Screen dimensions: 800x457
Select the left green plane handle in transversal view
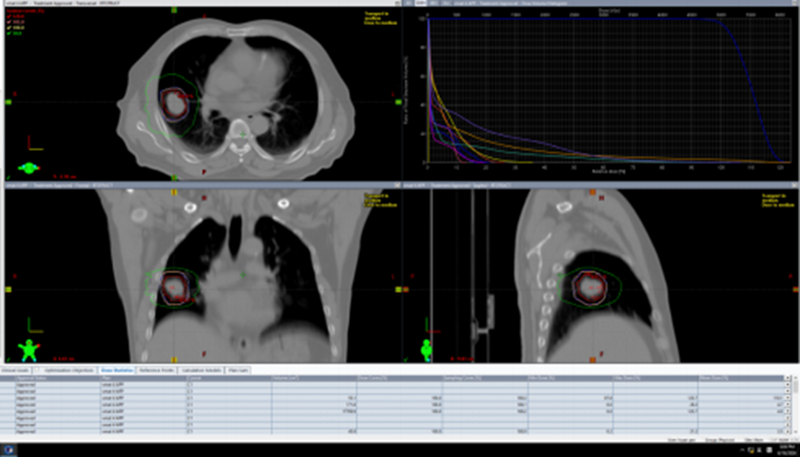click(9, 102)
